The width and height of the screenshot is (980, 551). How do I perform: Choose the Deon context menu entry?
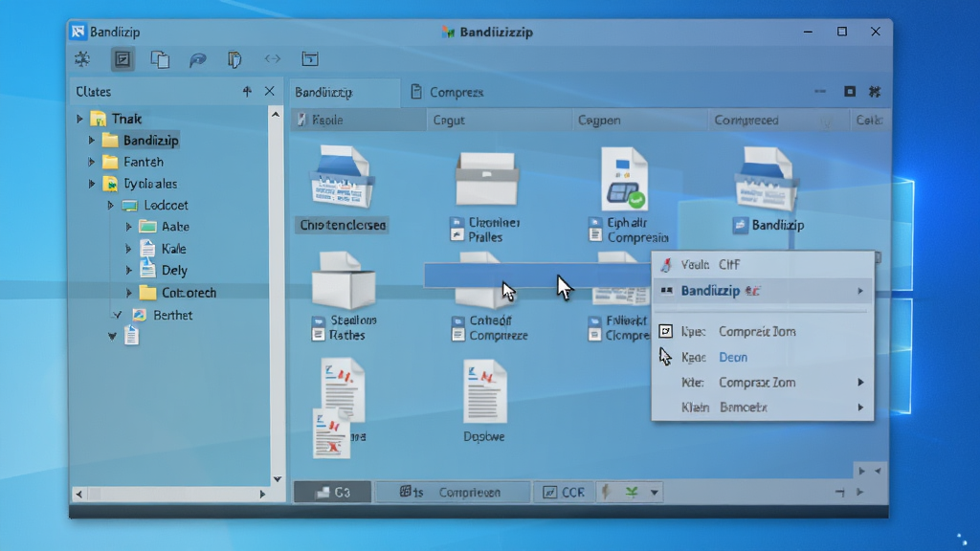pyautogui.click(x=763, y=357)
